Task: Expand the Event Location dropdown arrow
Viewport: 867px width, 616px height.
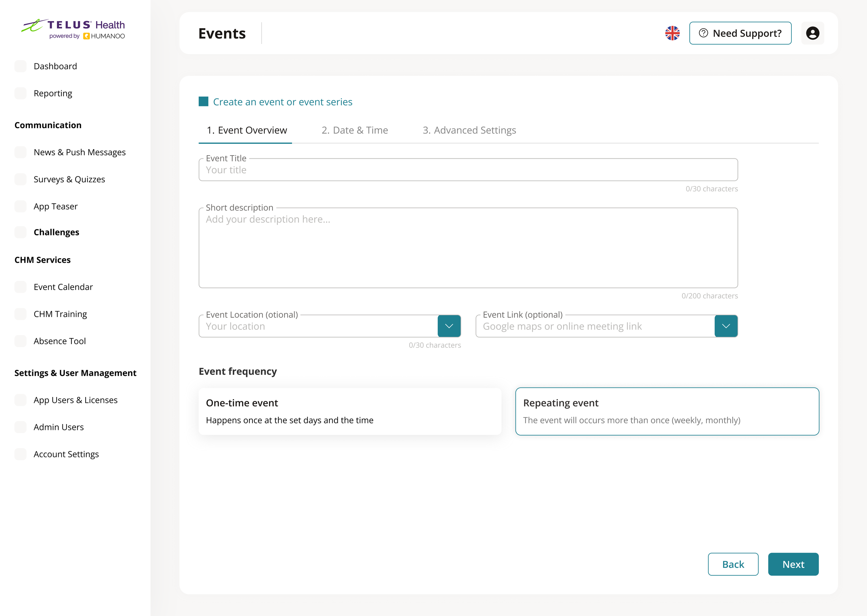Action: [x=449, y=326]
